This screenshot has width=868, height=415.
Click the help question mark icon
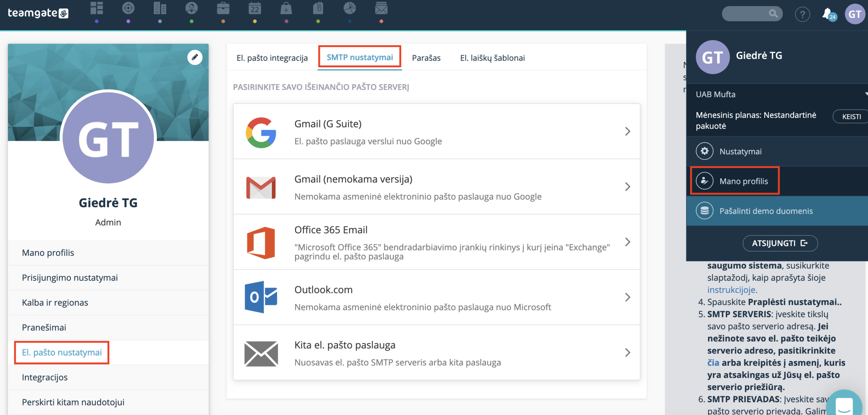[x=802, y=14]
